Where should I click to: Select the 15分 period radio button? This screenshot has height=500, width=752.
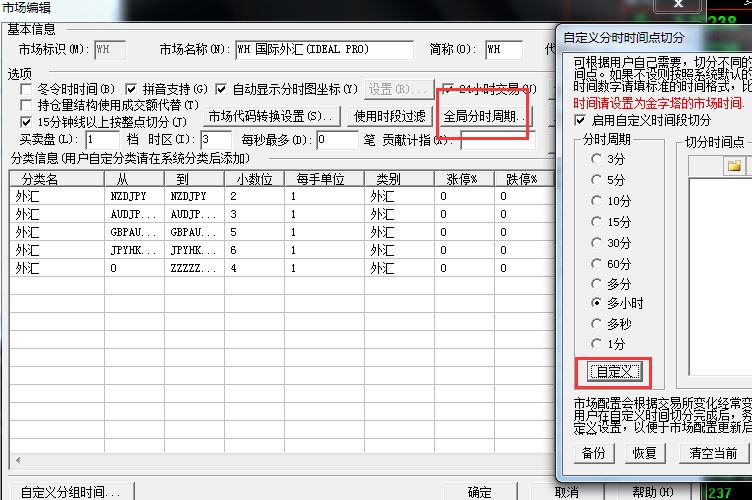[596, 221]
